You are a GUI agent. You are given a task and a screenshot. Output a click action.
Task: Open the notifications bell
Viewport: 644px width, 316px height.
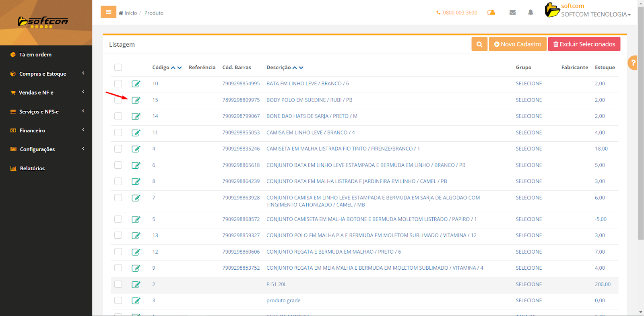coord(530,12)
